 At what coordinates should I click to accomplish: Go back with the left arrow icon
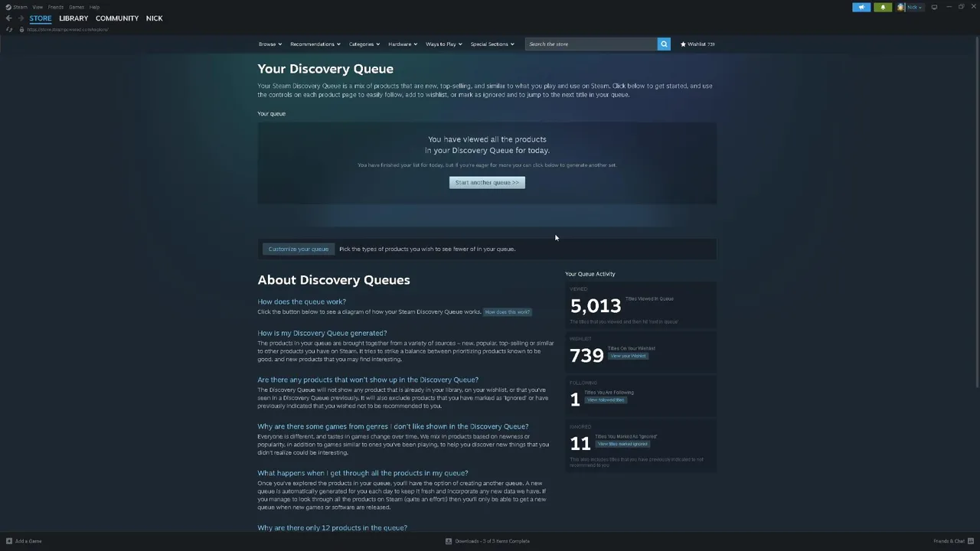(x=8, y=18)
